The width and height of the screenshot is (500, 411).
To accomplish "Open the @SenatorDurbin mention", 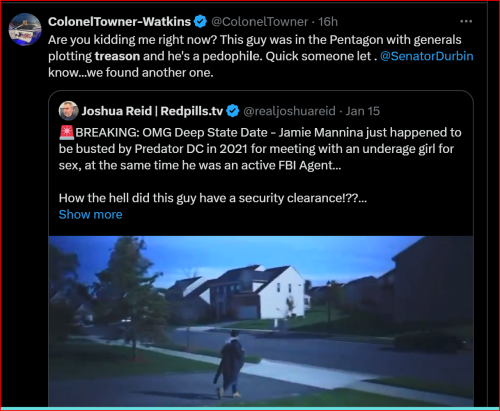I will pos(427,56).
